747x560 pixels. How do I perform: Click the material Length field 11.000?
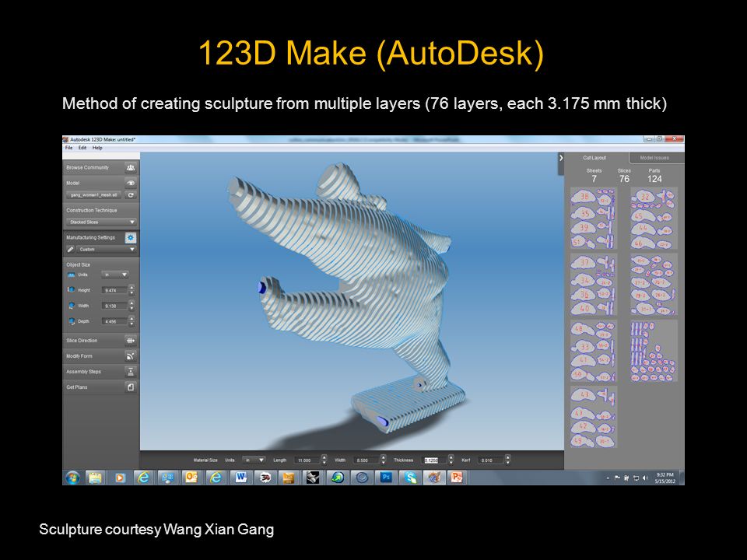307,460
